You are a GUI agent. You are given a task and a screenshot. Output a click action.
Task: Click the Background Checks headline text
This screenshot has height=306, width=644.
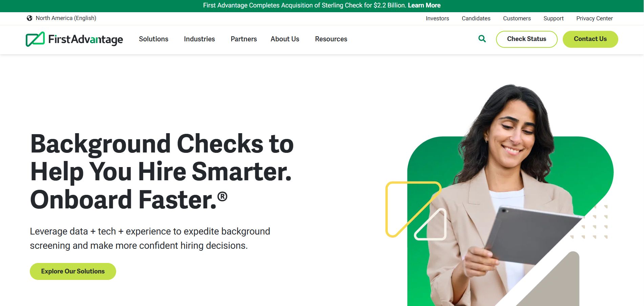click(x=162, y=171)
